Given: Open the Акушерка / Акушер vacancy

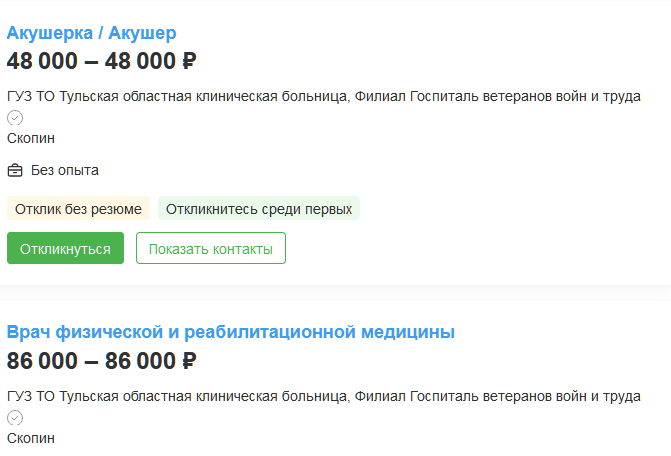Looking at the screenshot, I should click(91, 33).
